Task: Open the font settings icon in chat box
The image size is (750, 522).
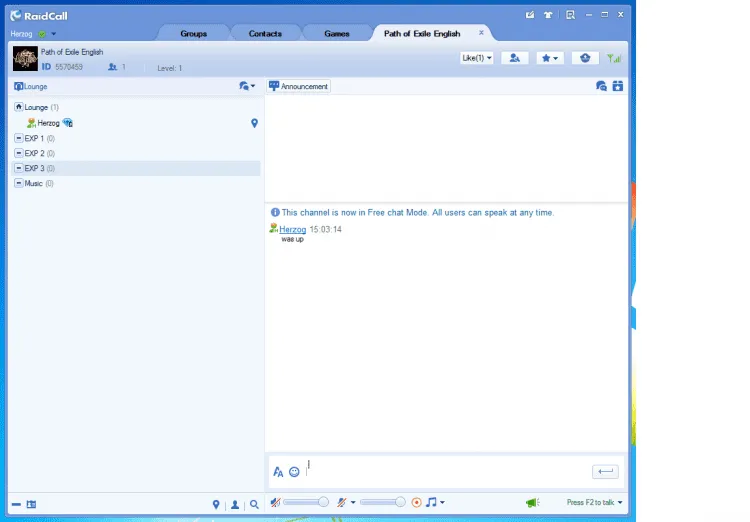Action: tap(278, 472)
